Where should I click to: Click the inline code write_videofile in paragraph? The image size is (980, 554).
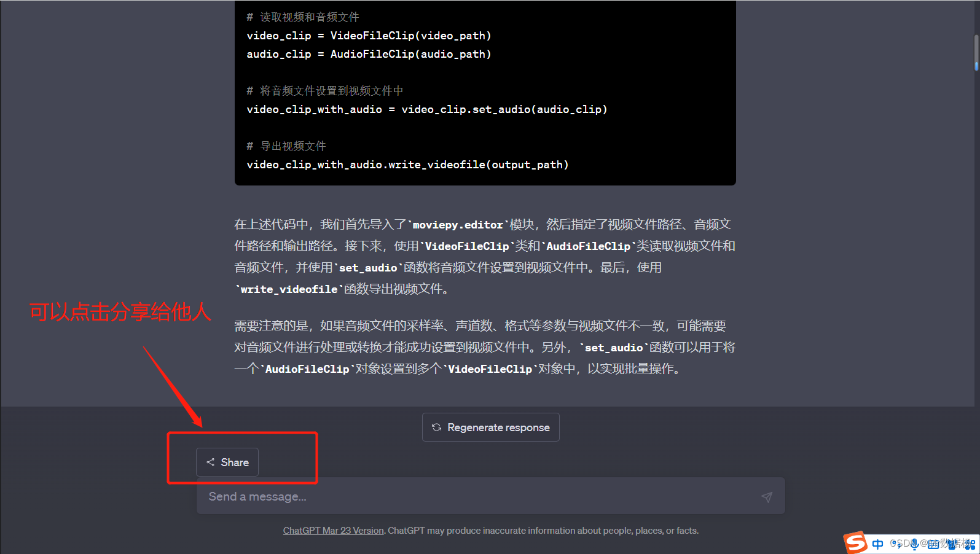coord(289,289)
